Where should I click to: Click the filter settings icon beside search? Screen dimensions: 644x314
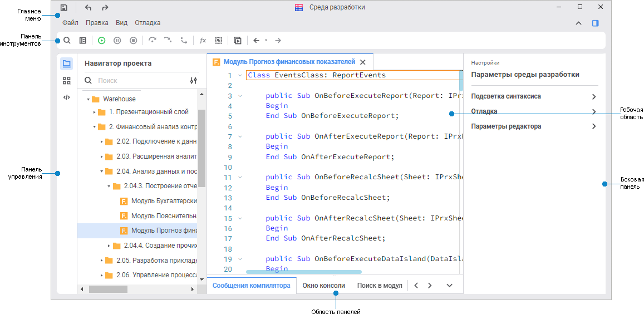[193, 81]
